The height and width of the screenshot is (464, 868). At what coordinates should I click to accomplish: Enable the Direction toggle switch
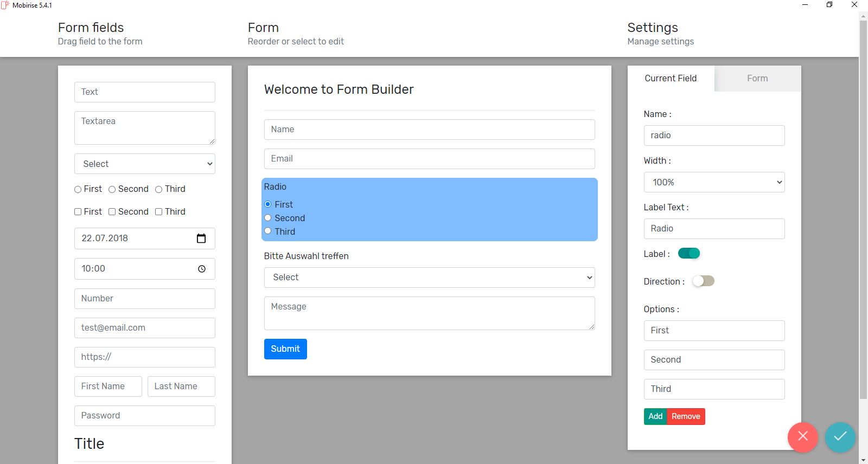pos(703,281)
